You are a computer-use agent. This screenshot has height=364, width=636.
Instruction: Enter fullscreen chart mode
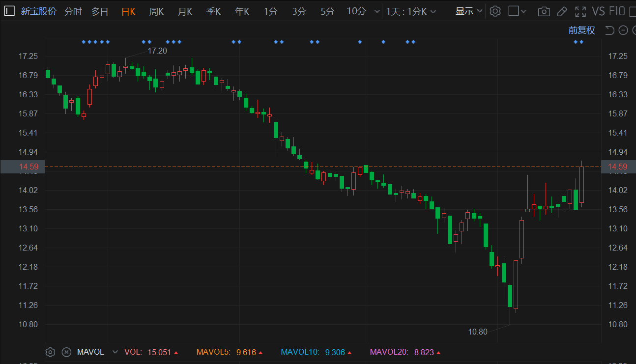(580, 11)
